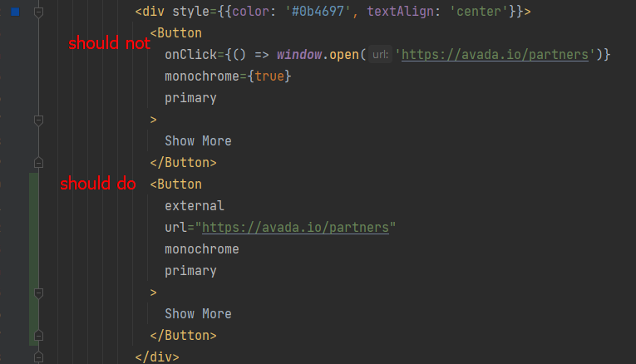The height and width of the screenshot is (364, 636).
Task: Toggle fold marker beside second Button's closing bracket
Action: [x=38, y=293]
